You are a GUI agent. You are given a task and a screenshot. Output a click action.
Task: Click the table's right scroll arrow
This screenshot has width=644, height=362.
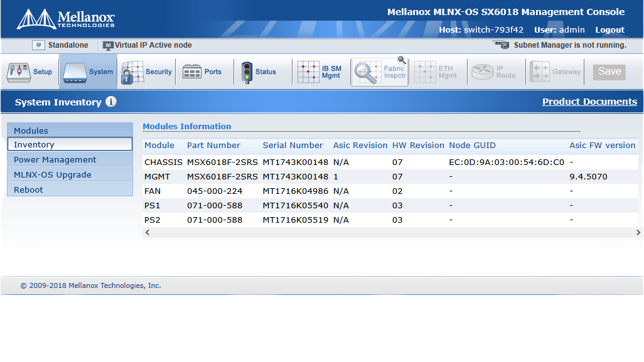click(x=638, y=232)
